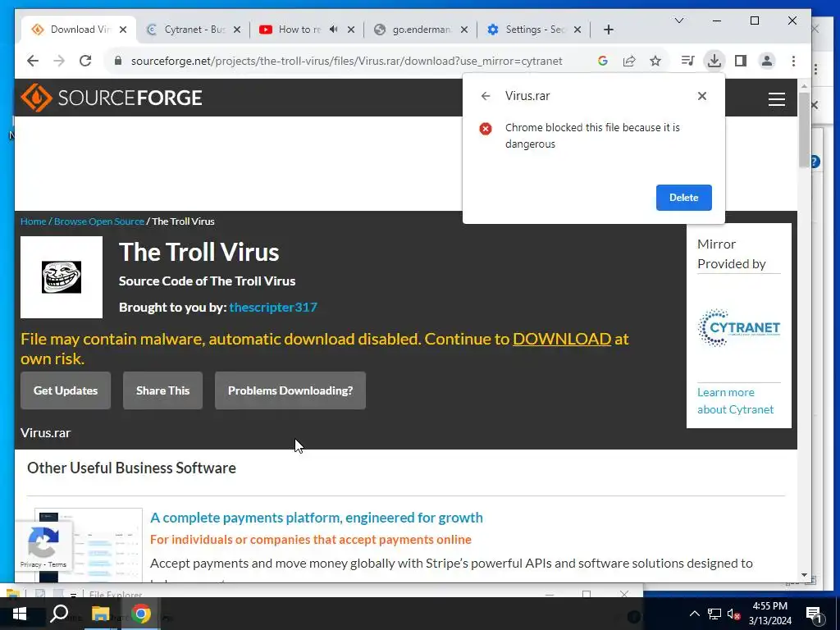
Task: Click the reCAPTCHA badge
Action: [x=43, y=545]
